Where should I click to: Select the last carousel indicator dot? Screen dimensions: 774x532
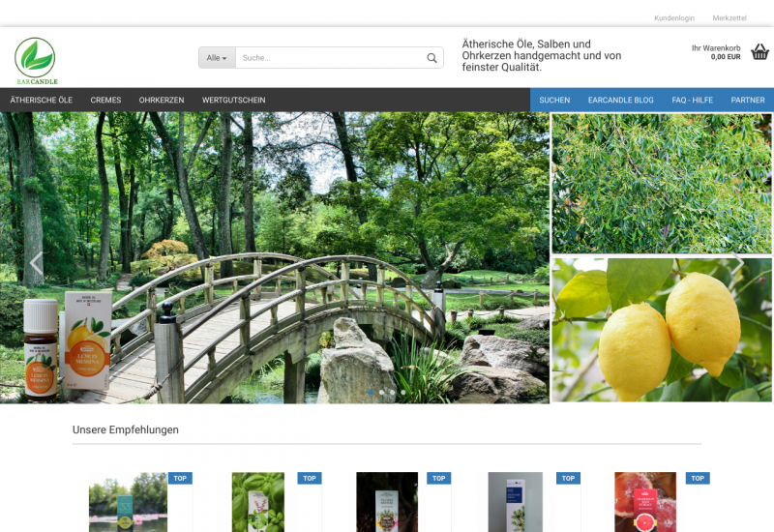(x=403, y=392)
